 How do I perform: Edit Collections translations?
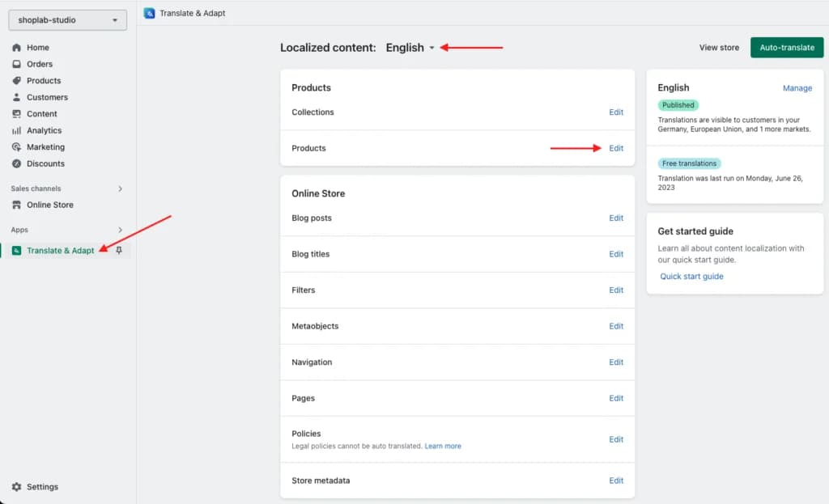(616, 112)
